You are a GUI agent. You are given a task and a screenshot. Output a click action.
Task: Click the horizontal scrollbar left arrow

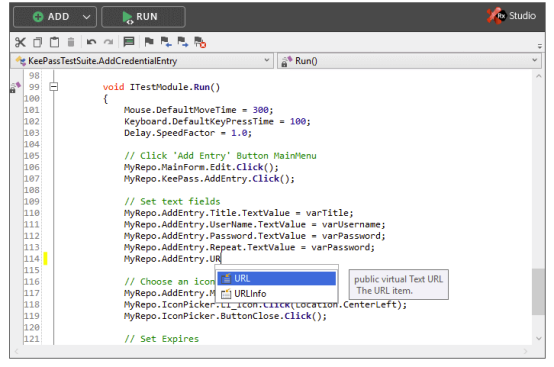point(16,351)
